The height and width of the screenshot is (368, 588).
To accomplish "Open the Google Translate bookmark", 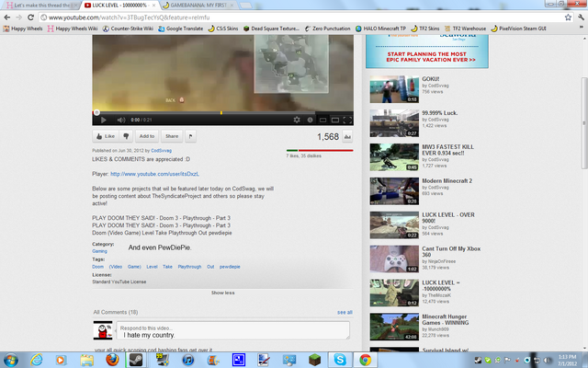I will point(181,29).
